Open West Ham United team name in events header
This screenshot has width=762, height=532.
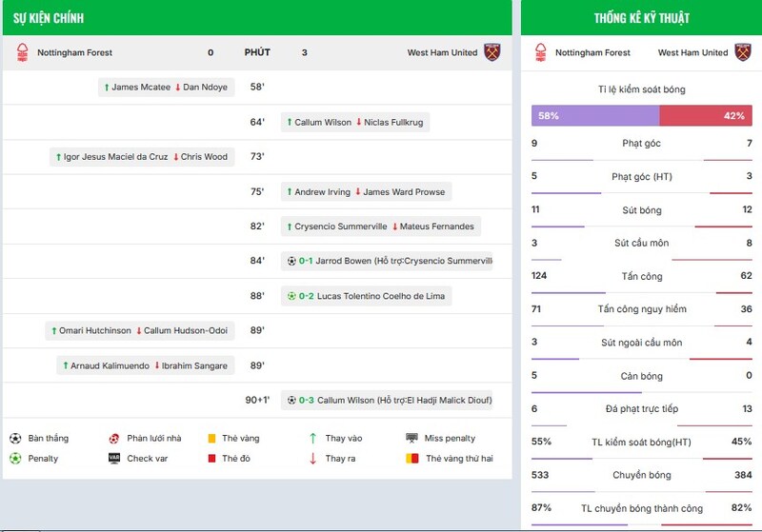coord(442,52)
